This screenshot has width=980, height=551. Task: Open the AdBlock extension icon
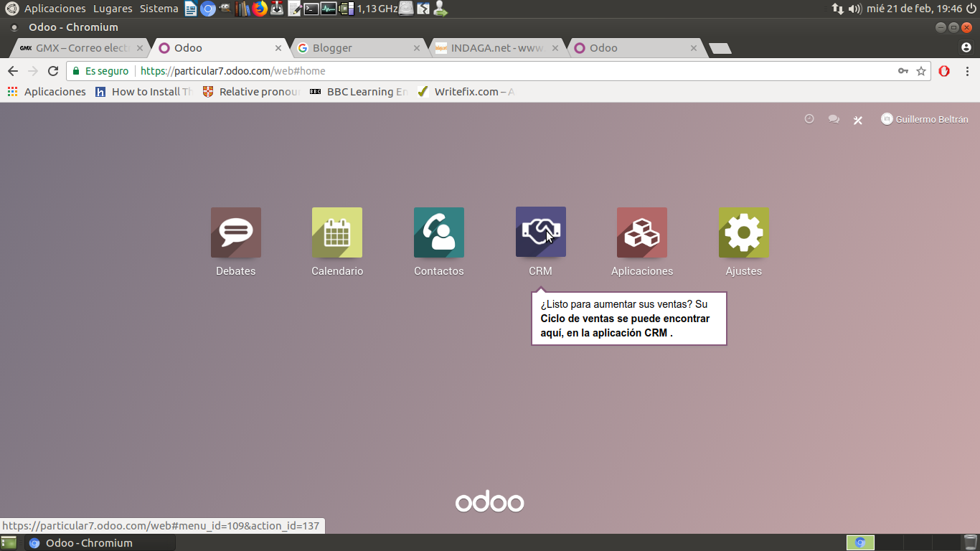tap(945, 71)
